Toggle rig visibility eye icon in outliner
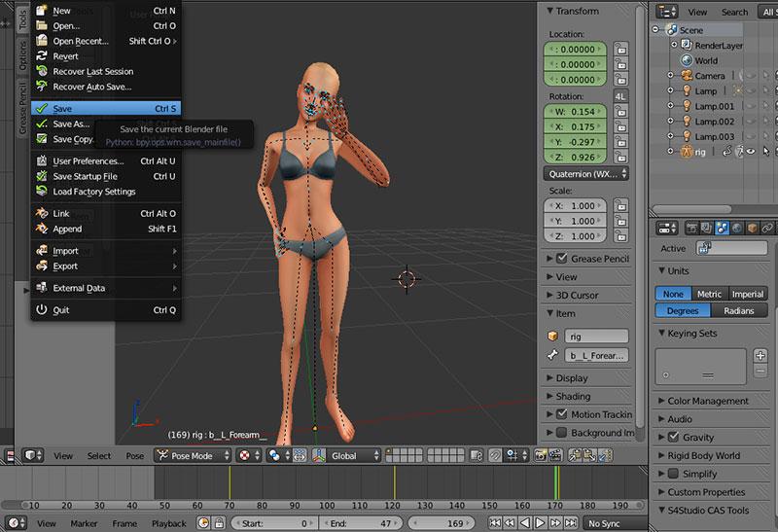 click(x=750, y=152)
